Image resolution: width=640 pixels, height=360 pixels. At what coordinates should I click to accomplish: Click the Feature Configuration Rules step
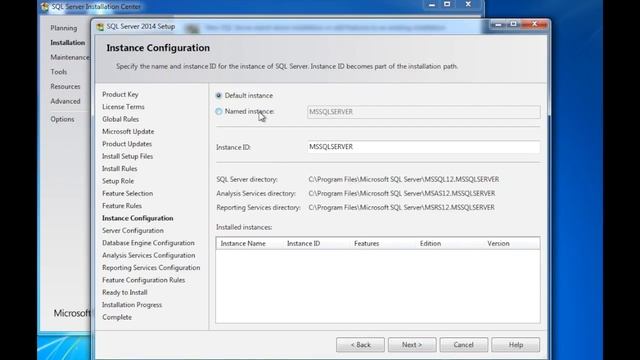click(144, 280)
